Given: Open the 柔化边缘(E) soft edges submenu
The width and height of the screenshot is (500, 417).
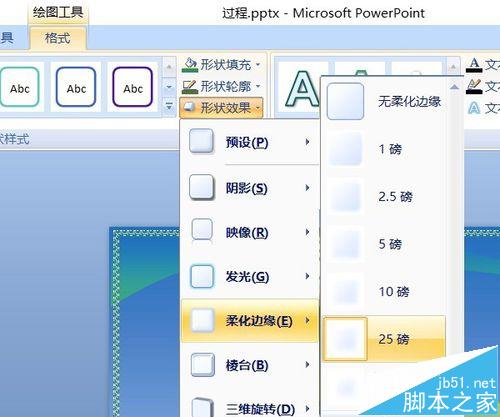Looking at the screenshot, I should [250, 321].
